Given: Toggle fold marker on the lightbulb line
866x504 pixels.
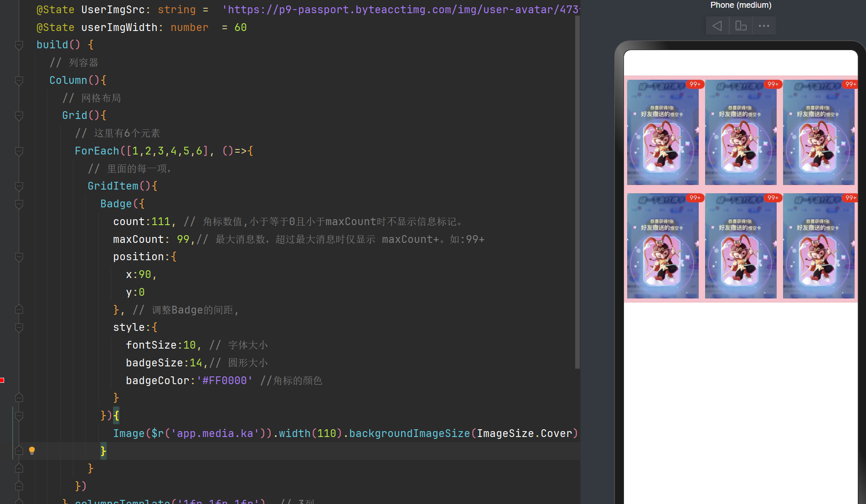Looking at the screenshot, I should coord(19,451).
